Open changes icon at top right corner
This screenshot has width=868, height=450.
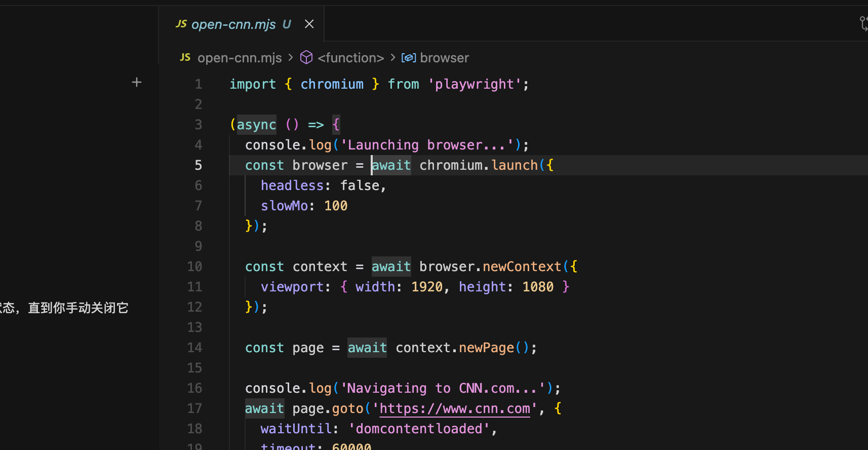[x=863, y=23]
